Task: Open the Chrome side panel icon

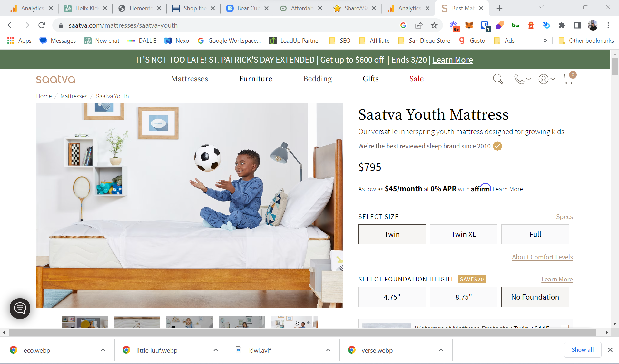Action: tap(577, 25)
